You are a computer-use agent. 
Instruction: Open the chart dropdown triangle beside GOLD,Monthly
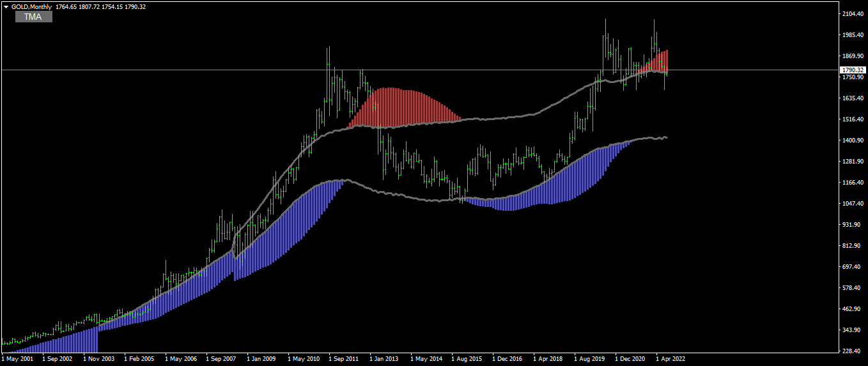click(6, 6)
